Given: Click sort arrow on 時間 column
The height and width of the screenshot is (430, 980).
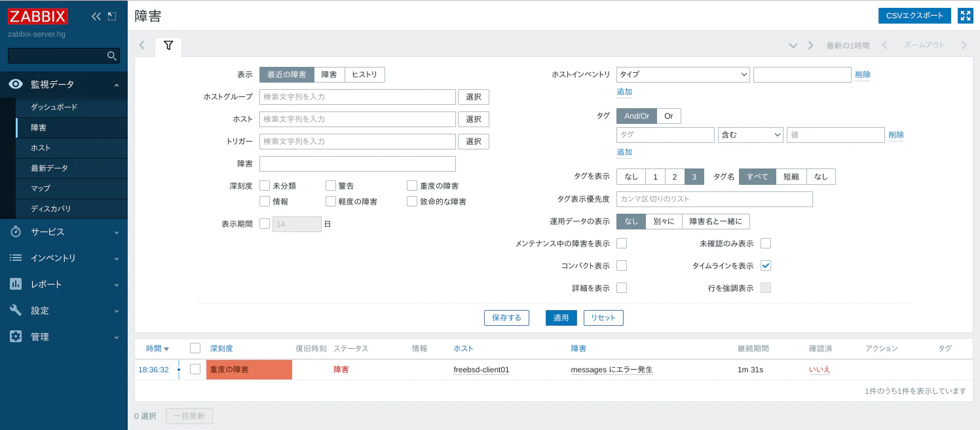Looking at the screenshot, I should click(x=166, y=349).
